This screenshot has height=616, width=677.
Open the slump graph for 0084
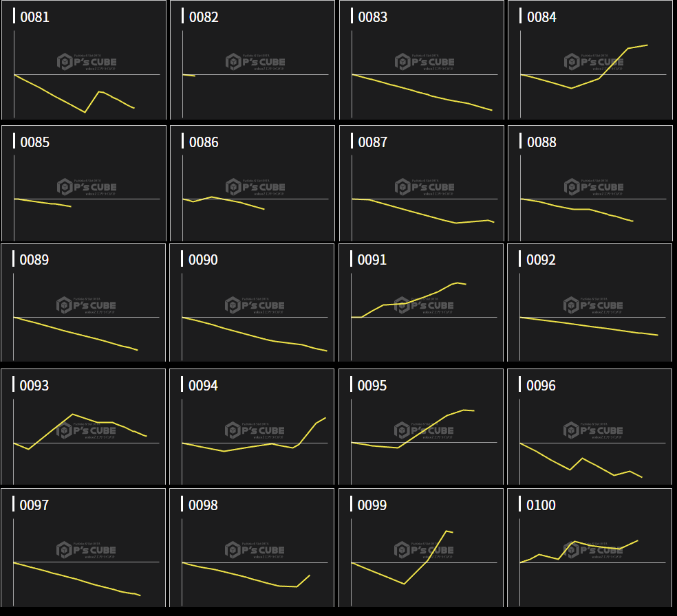[590, 60]
